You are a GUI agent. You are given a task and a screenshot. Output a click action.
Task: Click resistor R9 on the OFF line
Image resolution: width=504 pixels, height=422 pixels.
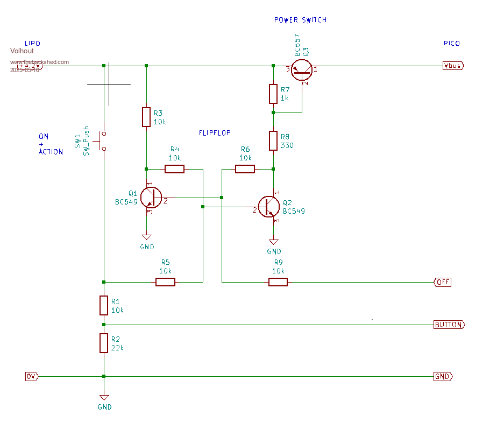coord(278,282)
